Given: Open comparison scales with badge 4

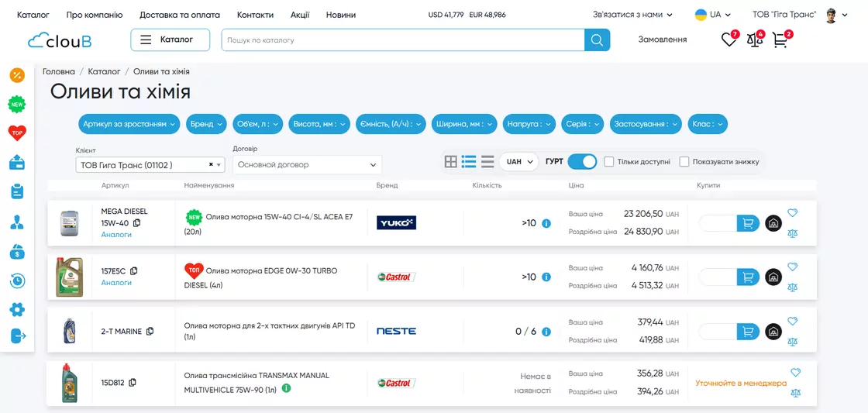Looking at the screenshot, I should click(755, 39).
